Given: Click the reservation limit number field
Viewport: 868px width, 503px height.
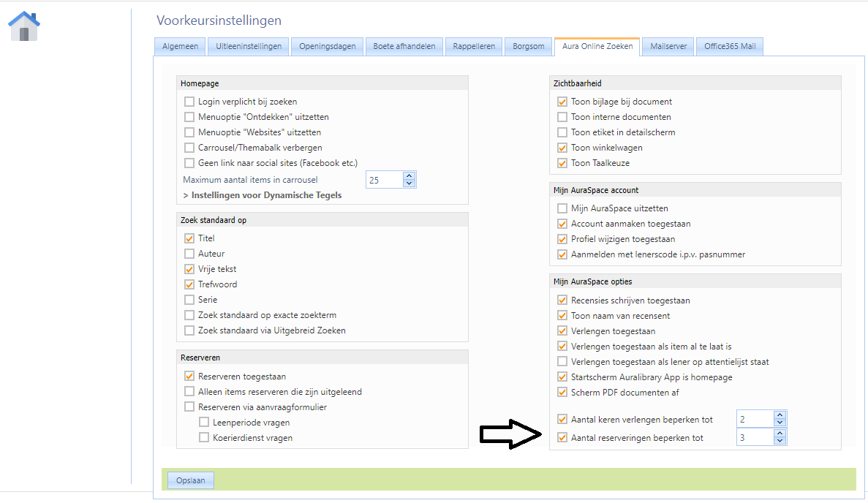Looking at the screenshot, I should click(754, 438).
